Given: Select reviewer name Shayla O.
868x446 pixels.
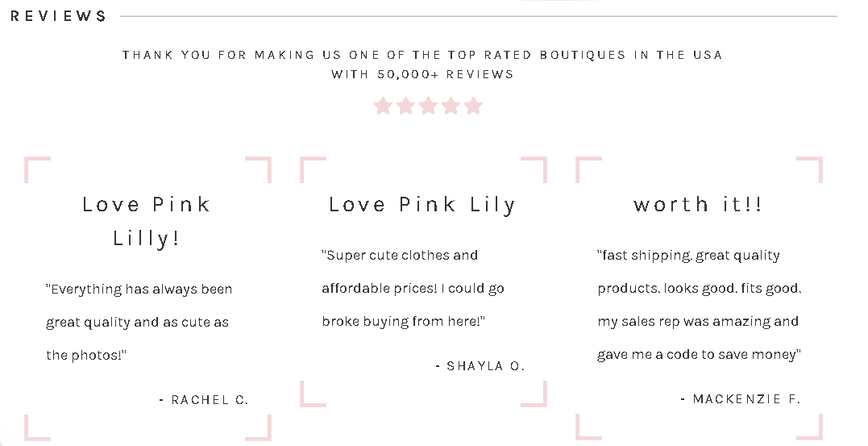Looking at the screenshot, I should coord(480,366).
